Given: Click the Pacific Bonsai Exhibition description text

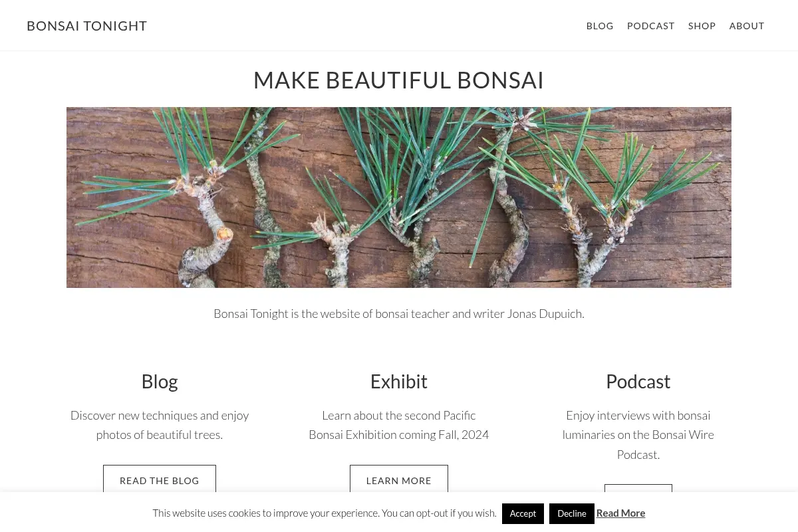Looking at the screenshot, I should click(399, 425).
